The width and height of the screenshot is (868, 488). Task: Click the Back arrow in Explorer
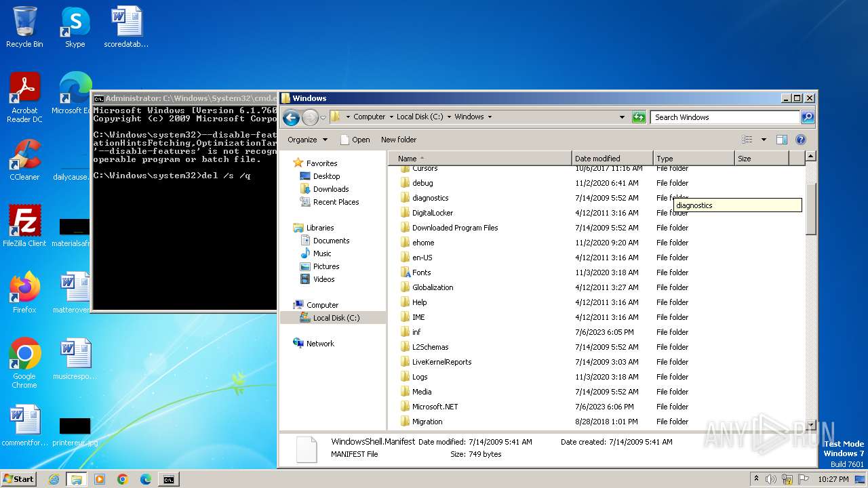click(x=291, y=117)
